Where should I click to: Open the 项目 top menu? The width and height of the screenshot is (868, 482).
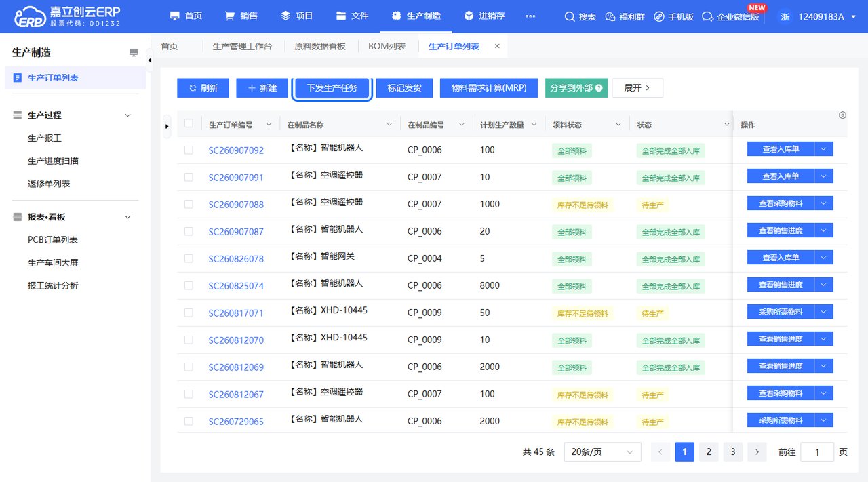pyautogui.click(x=297, y=16)
